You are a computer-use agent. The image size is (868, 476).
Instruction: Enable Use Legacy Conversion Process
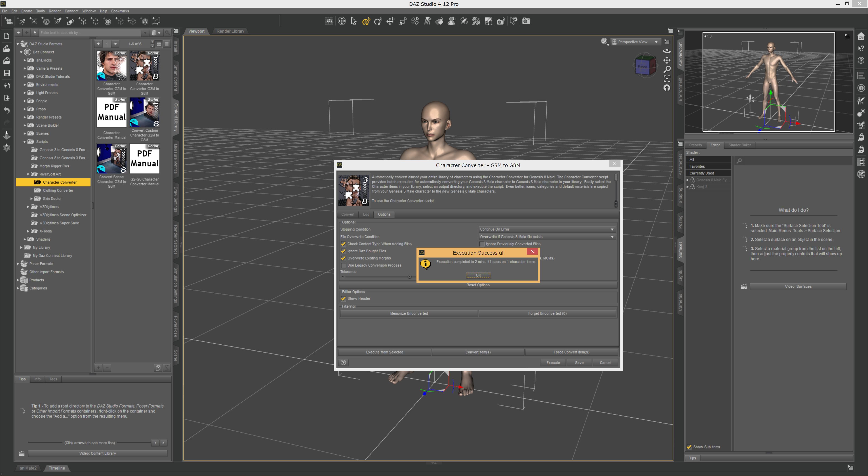(x=343, y=265)
